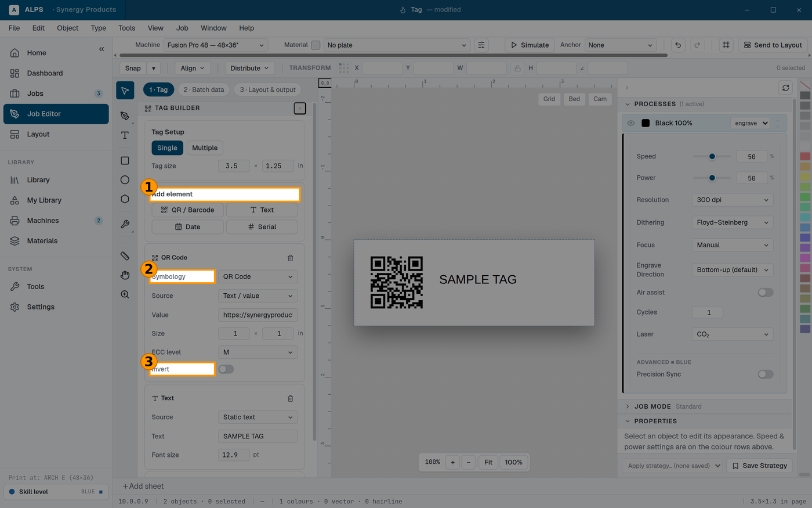Click the Simulate button

[530, 45]
